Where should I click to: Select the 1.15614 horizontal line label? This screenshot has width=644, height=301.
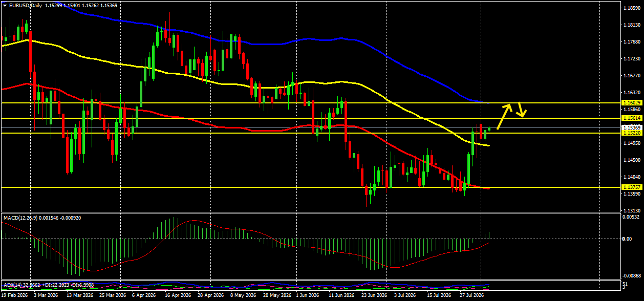(632, 118)
